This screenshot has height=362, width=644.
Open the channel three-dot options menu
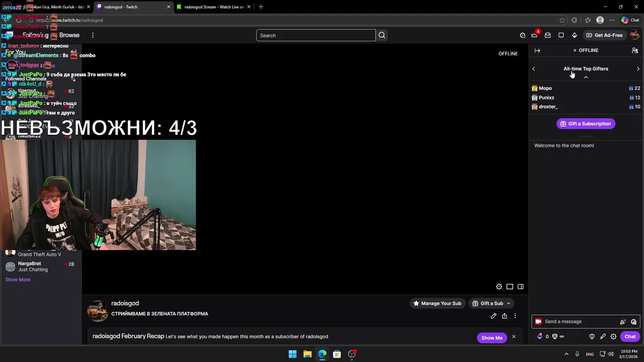(x=515, y=316)
